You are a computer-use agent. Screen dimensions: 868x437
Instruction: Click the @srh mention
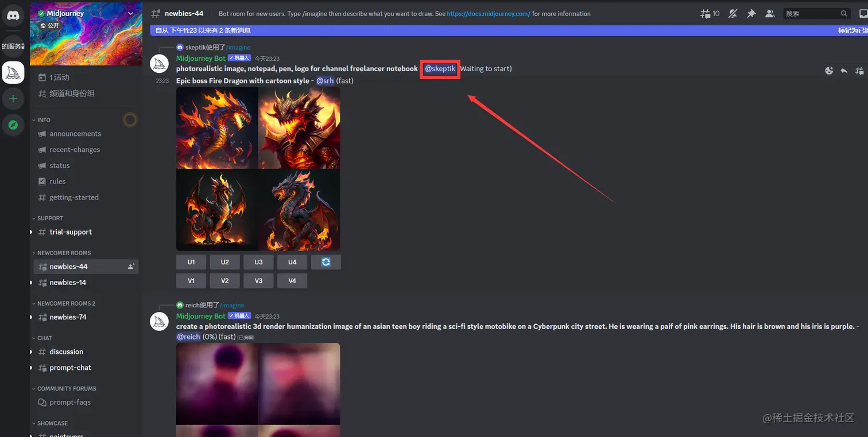325,81
